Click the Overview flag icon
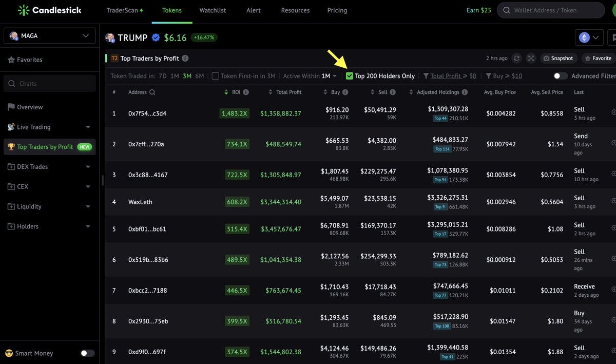Viewport: 616px width, 364px height. [x=11, y=107]
